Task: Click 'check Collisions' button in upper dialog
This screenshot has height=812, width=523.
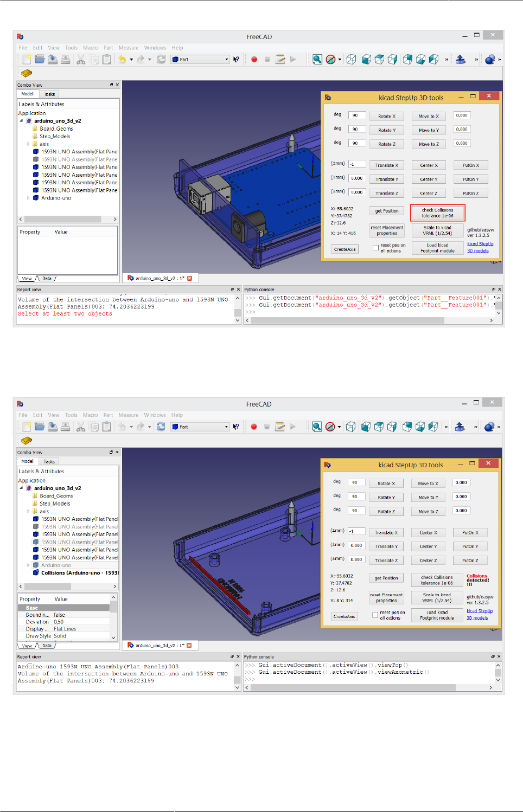Action: tap(437, 212)
